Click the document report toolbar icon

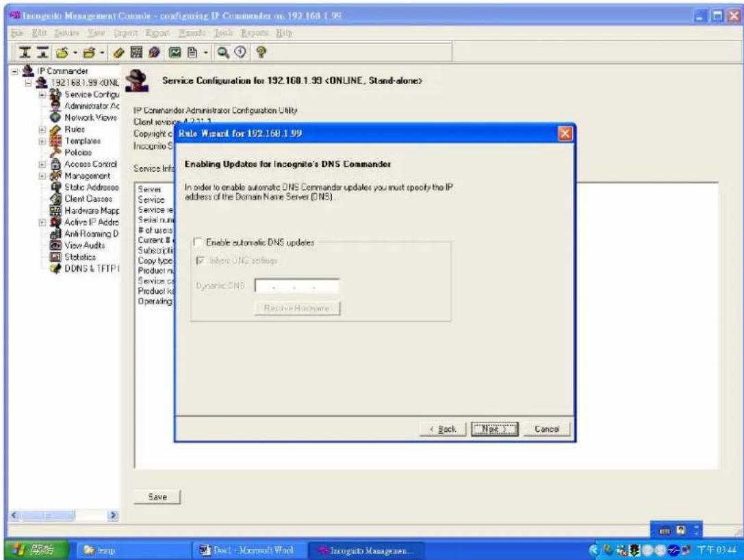tap(192, 53)
